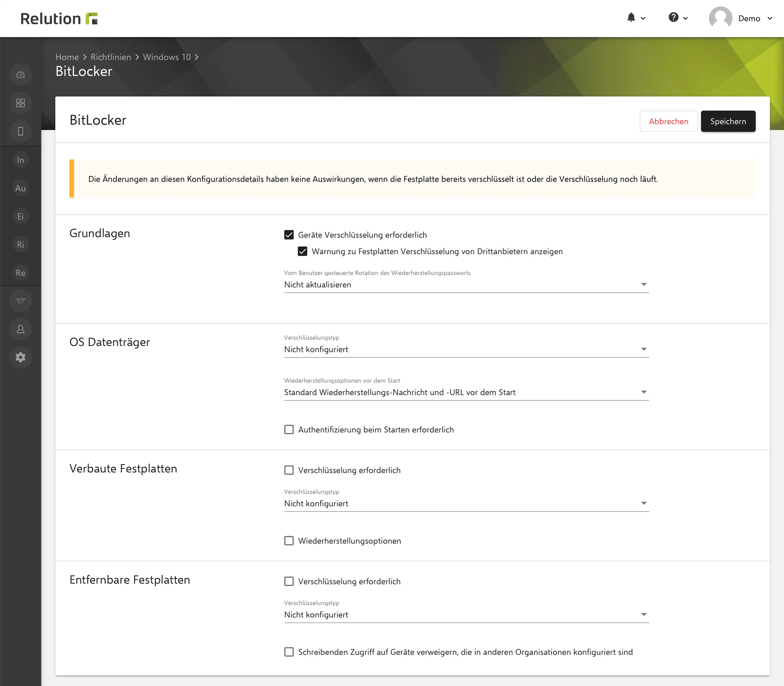
Task: Click the 'OS Datenträger' section heading
Action: pos(109,342)
